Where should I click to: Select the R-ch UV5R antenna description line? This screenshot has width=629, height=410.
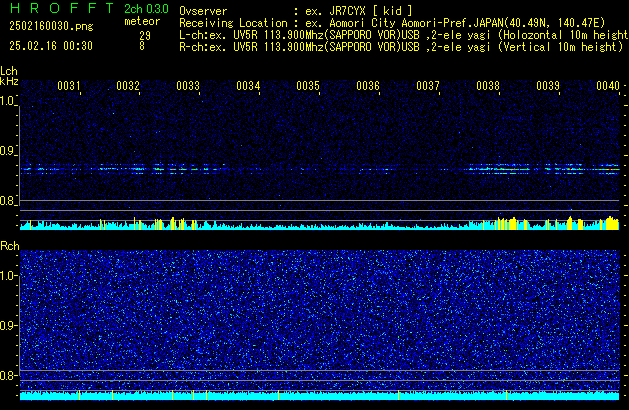(x=401, y=47)
